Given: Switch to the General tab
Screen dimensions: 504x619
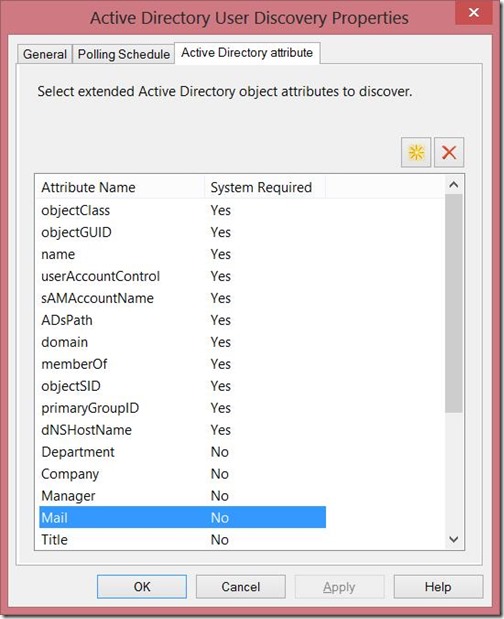Looking at the screenshot, I should [45, 54].
